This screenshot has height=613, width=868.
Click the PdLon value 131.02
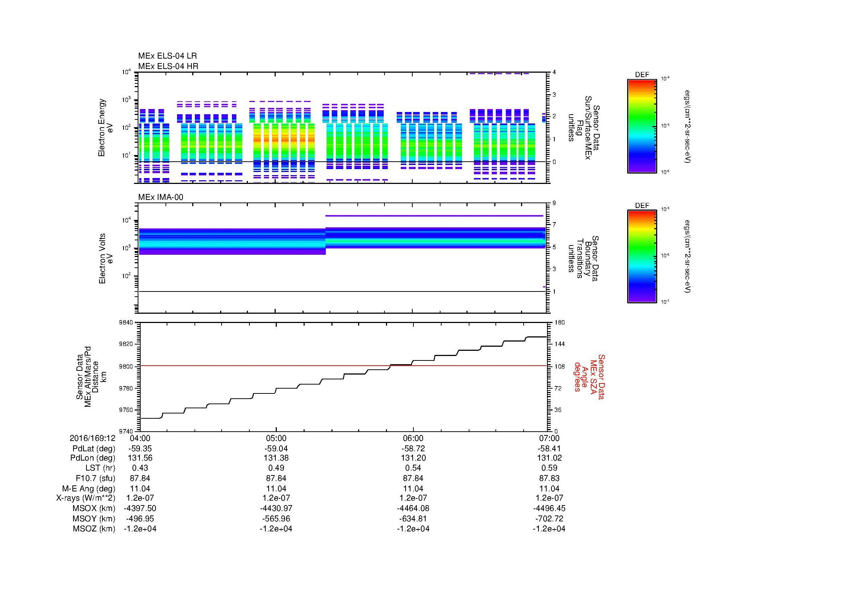click(x=549, y=458)
